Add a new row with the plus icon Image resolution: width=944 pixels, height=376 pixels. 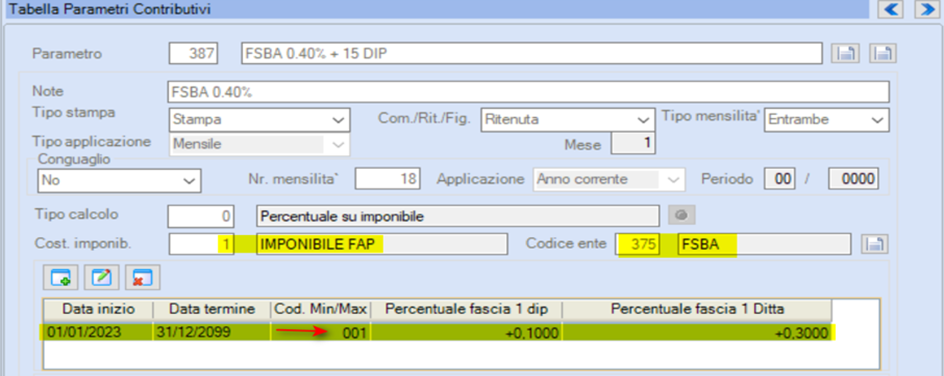click(61, 277)
